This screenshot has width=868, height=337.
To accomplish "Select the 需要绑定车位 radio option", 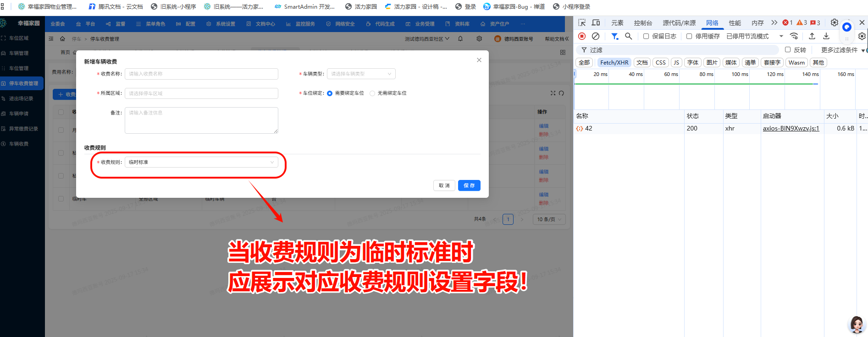I will (x=330, y=93).
